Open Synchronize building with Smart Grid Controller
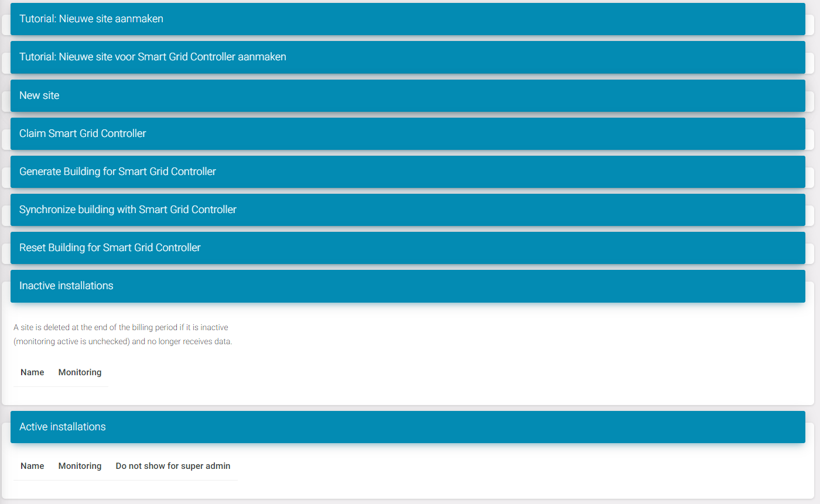The image size is (820, 504). pyautogui.click(x=128, y=209)
